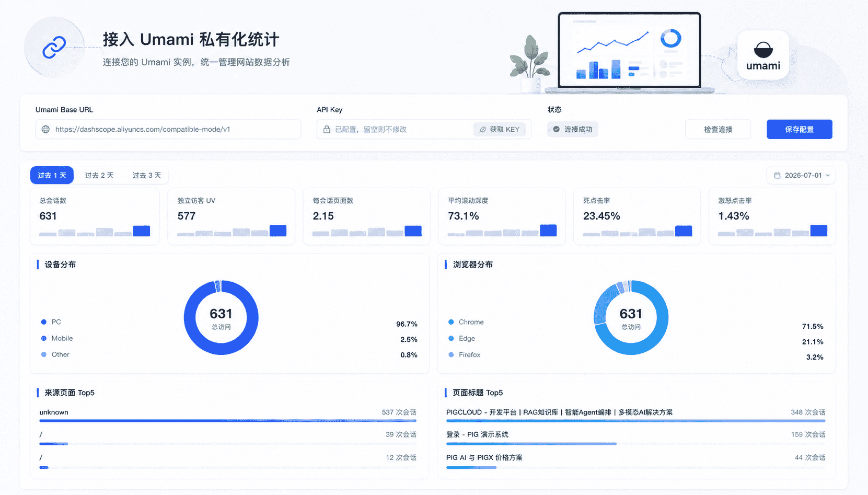
Task: Toggle the Mobile legend dot
Action: click(44, 338)
